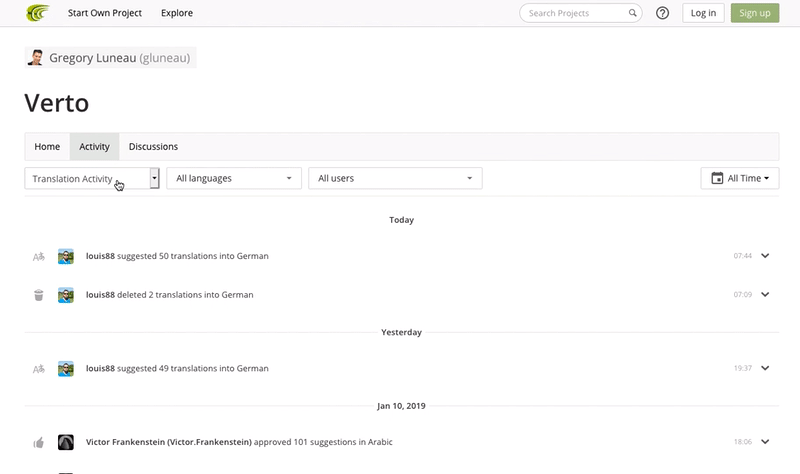Screen dimensions: 800x474
Task: Click louis88's avatar in the 49 translations row
Action: 66,368
